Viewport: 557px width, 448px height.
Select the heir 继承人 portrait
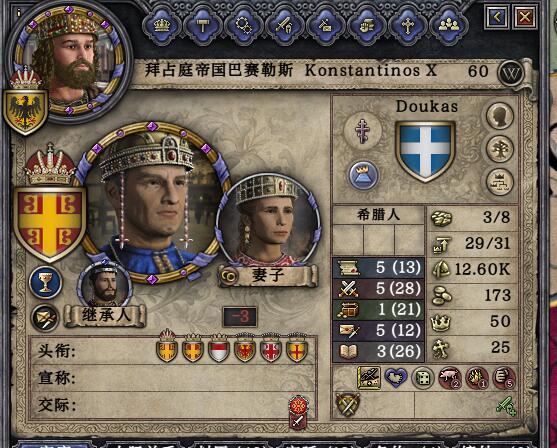(104, 285)
